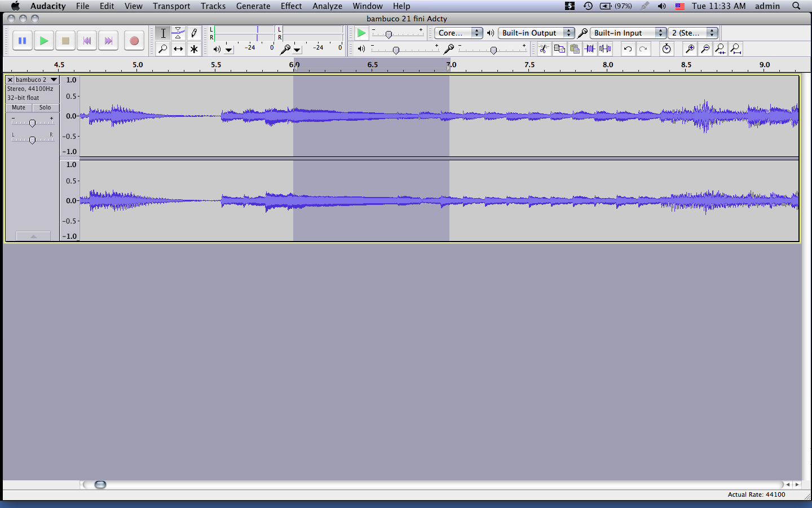Stop playback with the Stop button
This screenshot has height=508, width=812.
click(x=65, y=41)
